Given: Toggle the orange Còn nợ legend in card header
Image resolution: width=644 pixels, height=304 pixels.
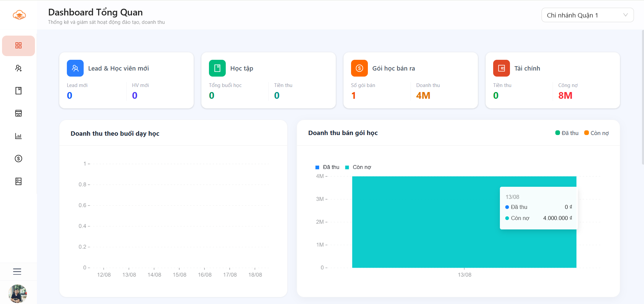Looking at the screenshot, I should click(x=597, y=133).
